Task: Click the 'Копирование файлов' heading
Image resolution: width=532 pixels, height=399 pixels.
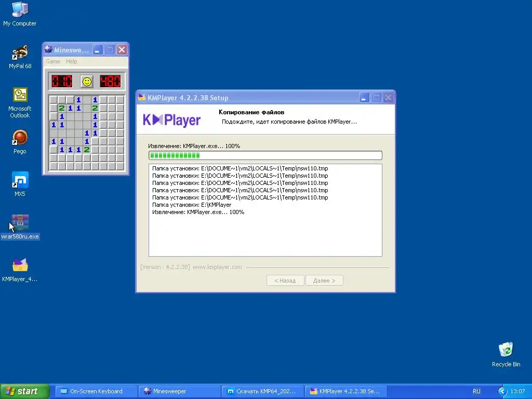Action: 251,112
